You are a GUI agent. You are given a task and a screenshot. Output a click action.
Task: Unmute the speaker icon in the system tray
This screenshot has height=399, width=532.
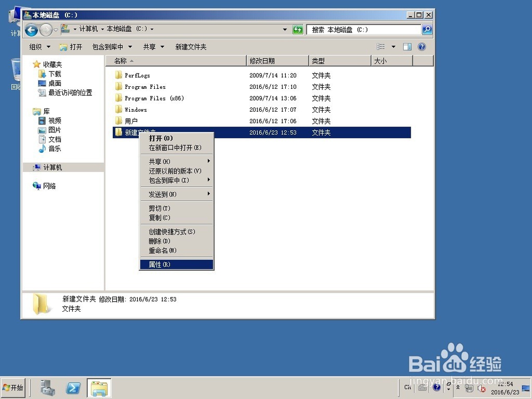coord(481,388)
